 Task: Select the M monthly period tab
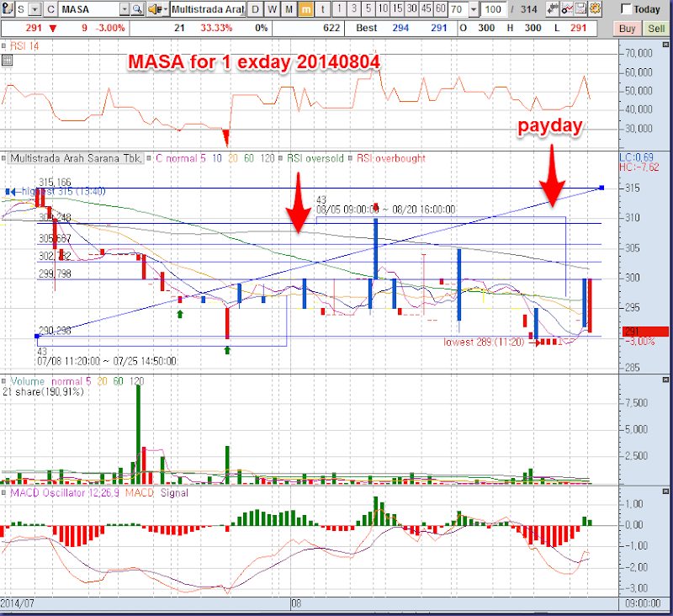click(289, 9)
